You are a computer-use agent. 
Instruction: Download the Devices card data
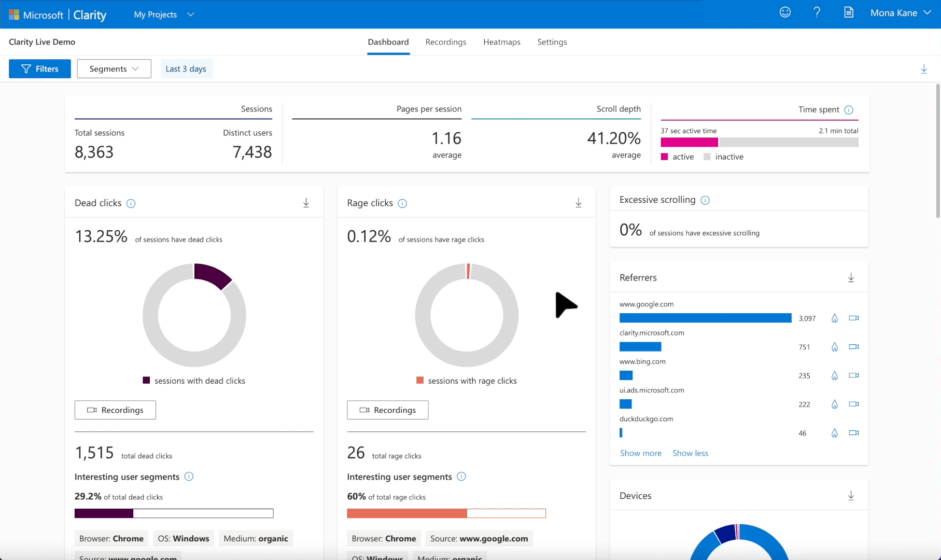[851, 496]
